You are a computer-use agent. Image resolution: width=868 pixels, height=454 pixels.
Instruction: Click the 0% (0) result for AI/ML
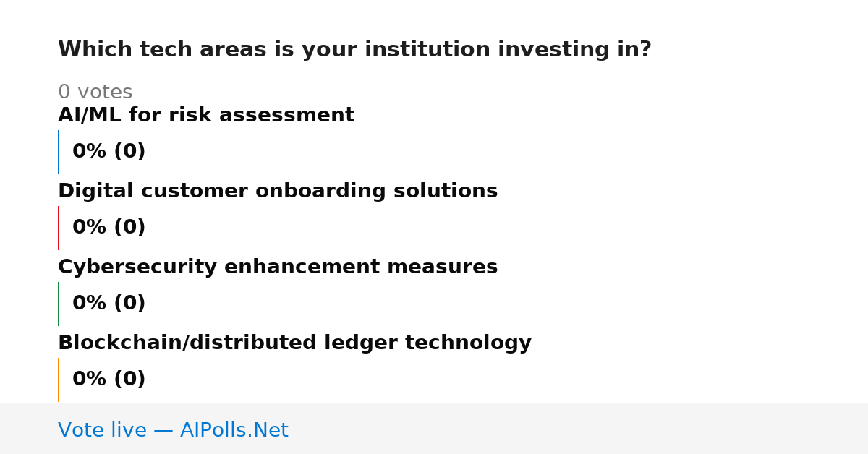coord(109,152)
